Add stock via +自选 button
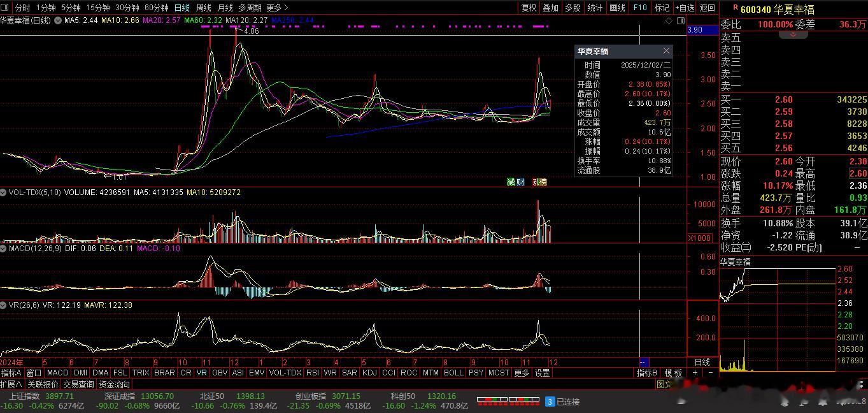Viewport: 868px width, 413px height. [x=685, y=8]
